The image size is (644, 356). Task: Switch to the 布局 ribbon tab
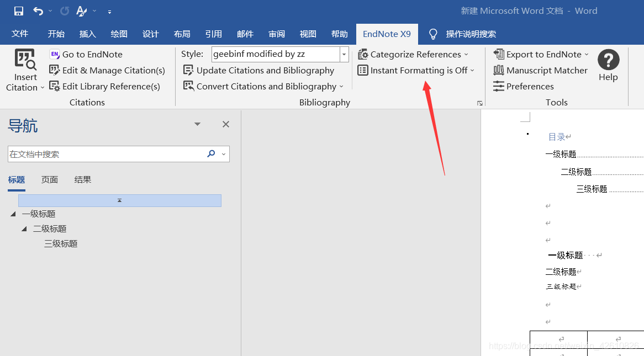point(182,34)
